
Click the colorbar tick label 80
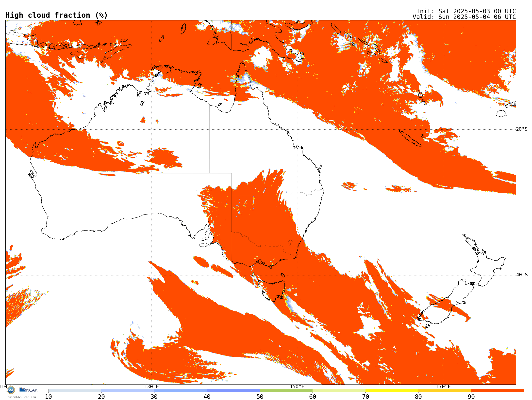pos(418,397)
